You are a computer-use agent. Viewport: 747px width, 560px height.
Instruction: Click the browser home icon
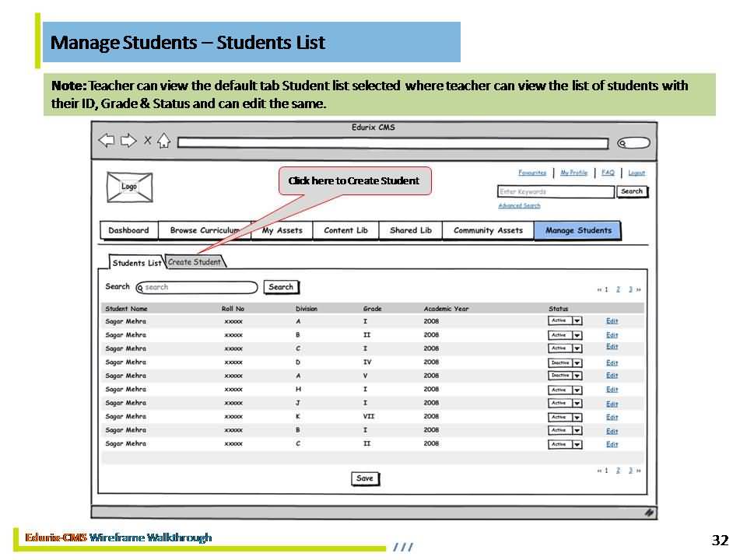tap(163, 141)
